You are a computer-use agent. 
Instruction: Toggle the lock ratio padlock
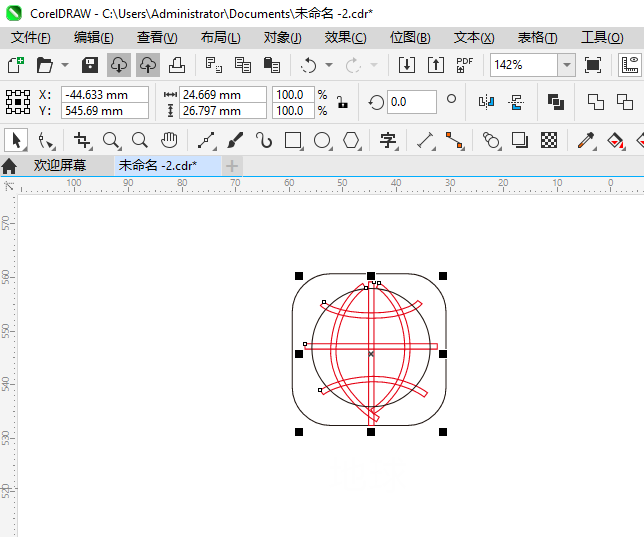[342, 102]
